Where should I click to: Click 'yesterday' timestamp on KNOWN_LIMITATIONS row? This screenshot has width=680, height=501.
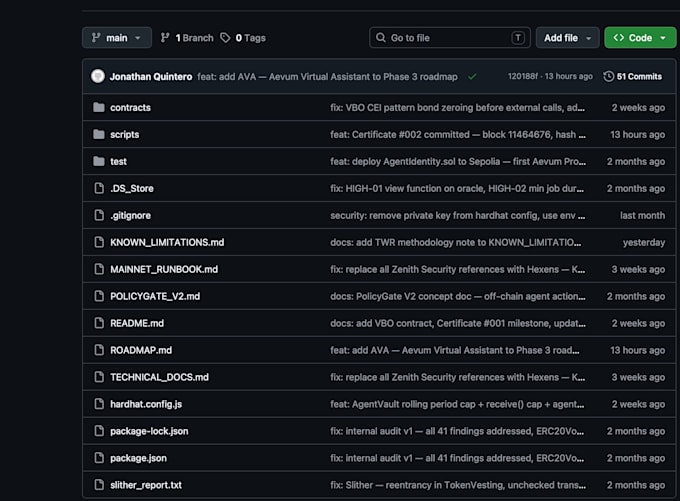(644, 242)
